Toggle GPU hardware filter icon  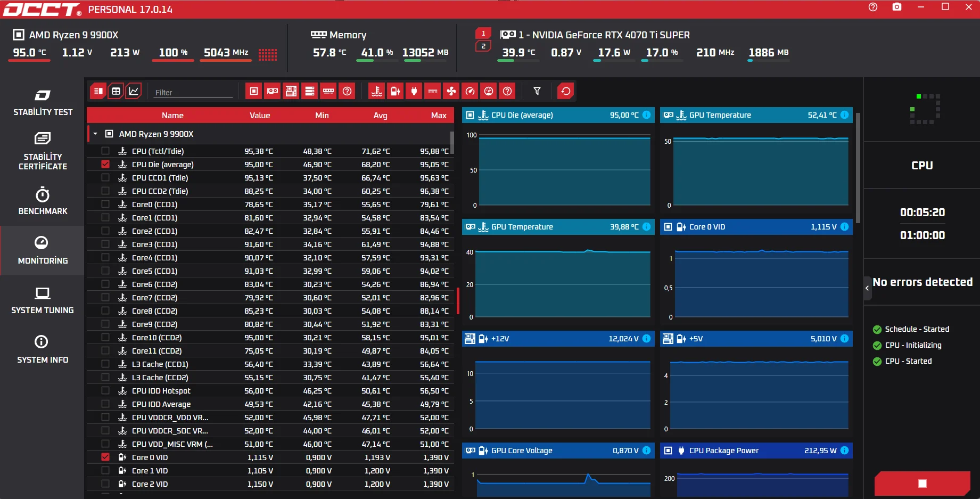click(x=273, y=91)
